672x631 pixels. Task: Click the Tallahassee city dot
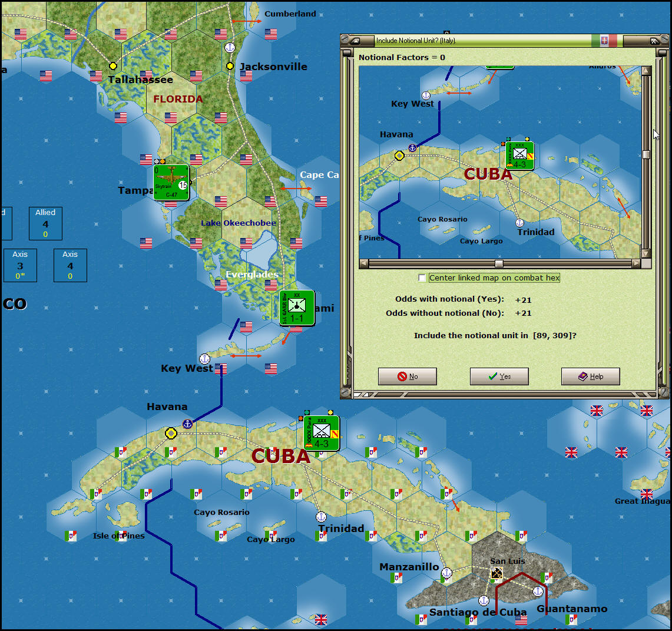click(113, 66)
